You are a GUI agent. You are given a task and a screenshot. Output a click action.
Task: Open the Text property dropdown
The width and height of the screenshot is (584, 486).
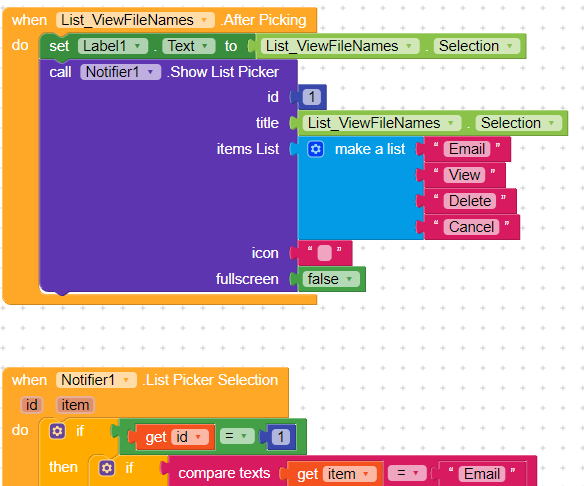tap(188, 46)
